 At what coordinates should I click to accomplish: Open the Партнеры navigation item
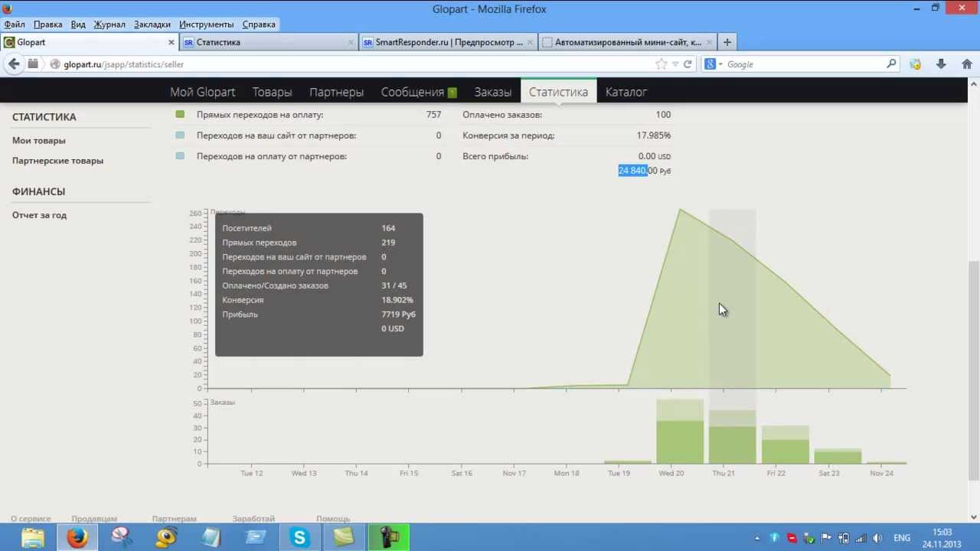click(x=337, y=92)
